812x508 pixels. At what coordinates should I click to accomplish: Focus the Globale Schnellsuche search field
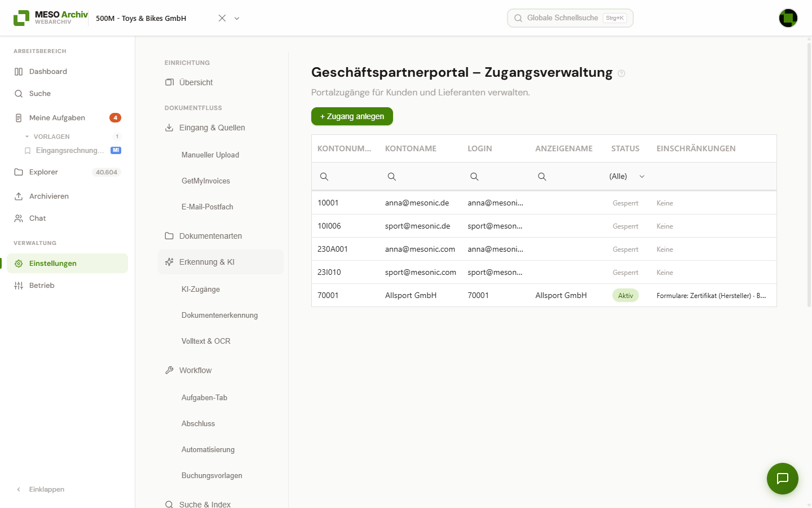[x=570, y=18]
